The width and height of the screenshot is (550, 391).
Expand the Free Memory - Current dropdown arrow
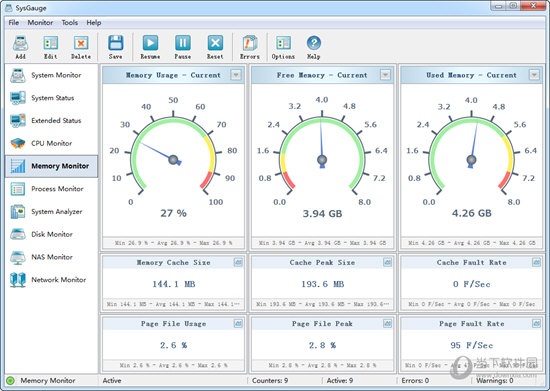pos(385,75)
